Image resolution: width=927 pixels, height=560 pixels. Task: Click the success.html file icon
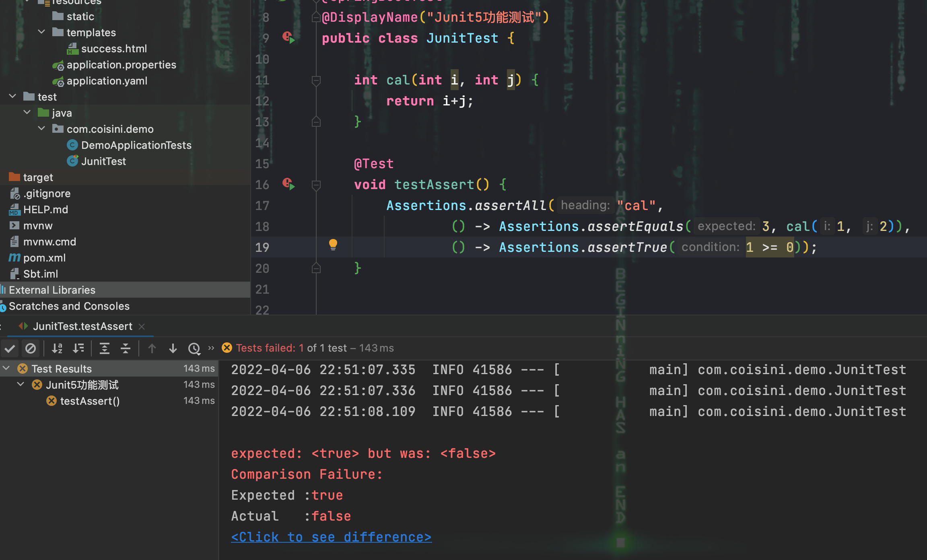coord(72,49)
